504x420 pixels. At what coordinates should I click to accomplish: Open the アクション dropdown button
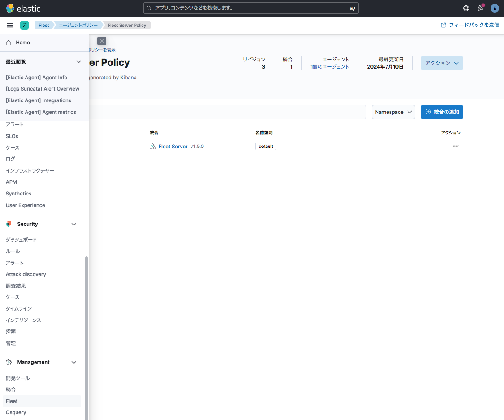pos(442,63)
